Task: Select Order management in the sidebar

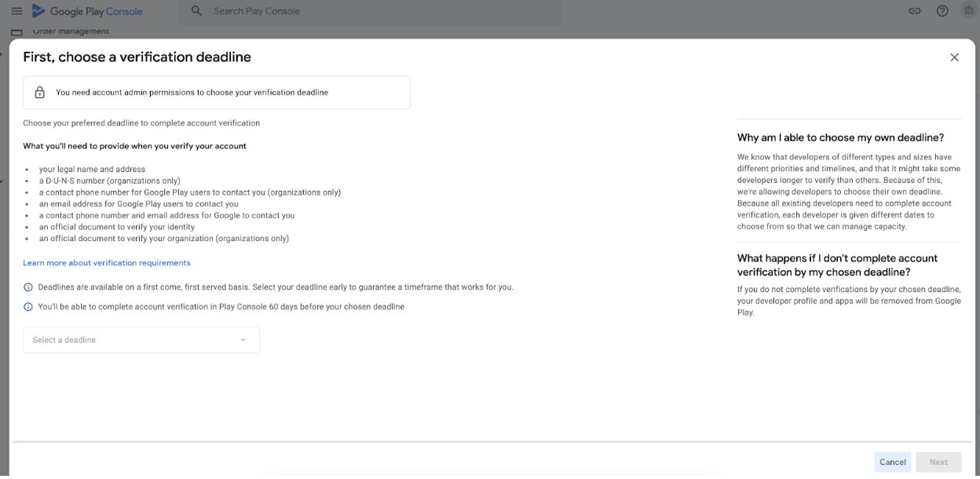Action: coord(71,31)
